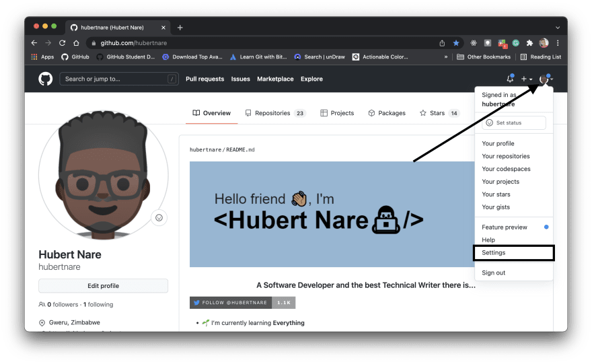This screenshot has width=592, height=364.
Task: Open Feature preview in user menu
Action: tap(513, 227)
